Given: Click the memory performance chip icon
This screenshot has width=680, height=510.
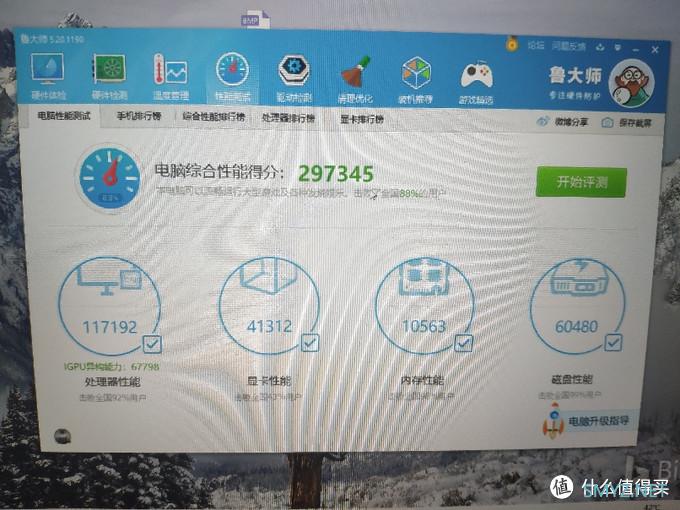Looking at the screenshot, I should click(x=424, y=276).
